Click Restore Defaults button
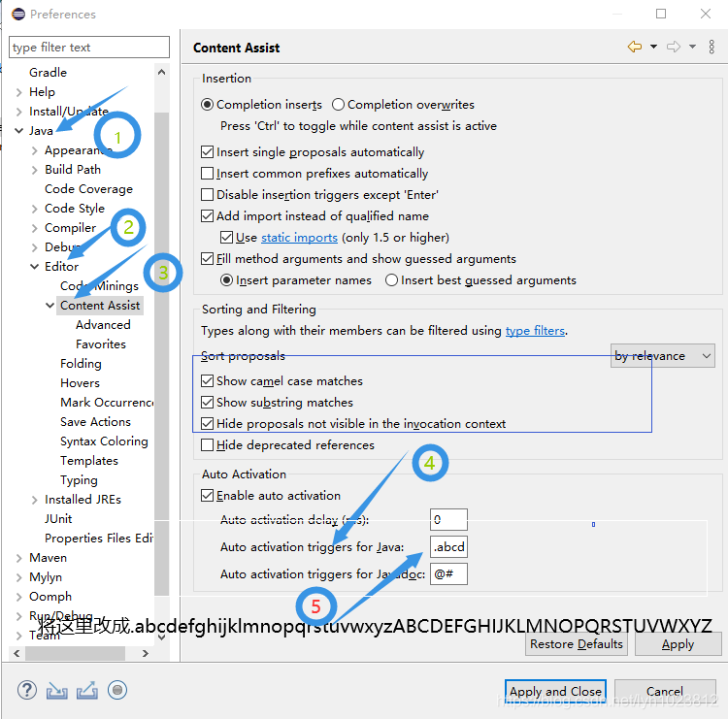The image size is (728, 719). click(577, 644)
